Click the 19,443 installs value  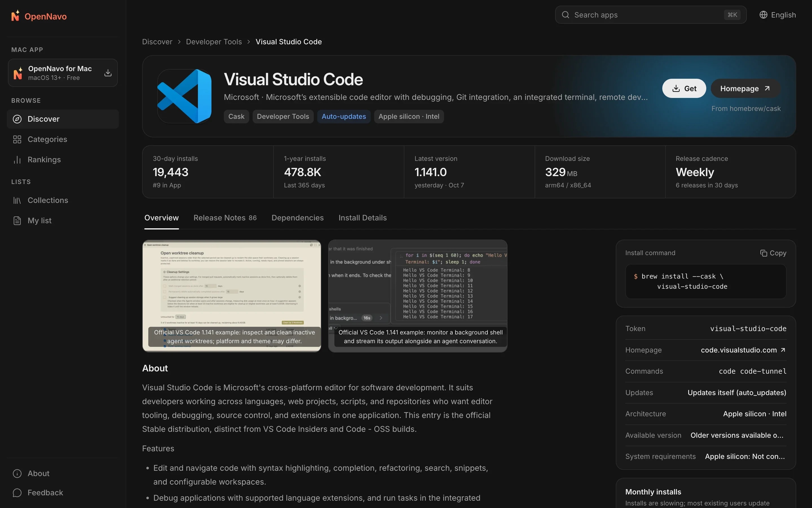pyautogui.click(x=171, y=172)
